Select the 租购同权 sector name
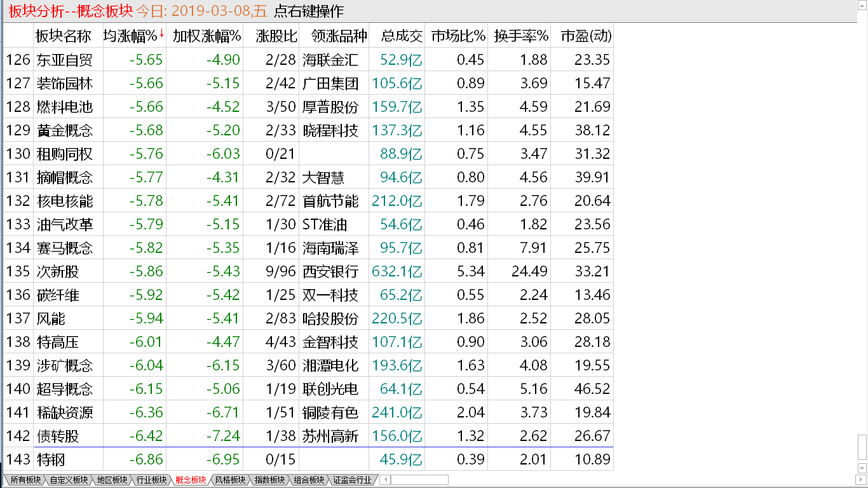Image resolution: width=868 pixels, height=488 pixels. 65,154
